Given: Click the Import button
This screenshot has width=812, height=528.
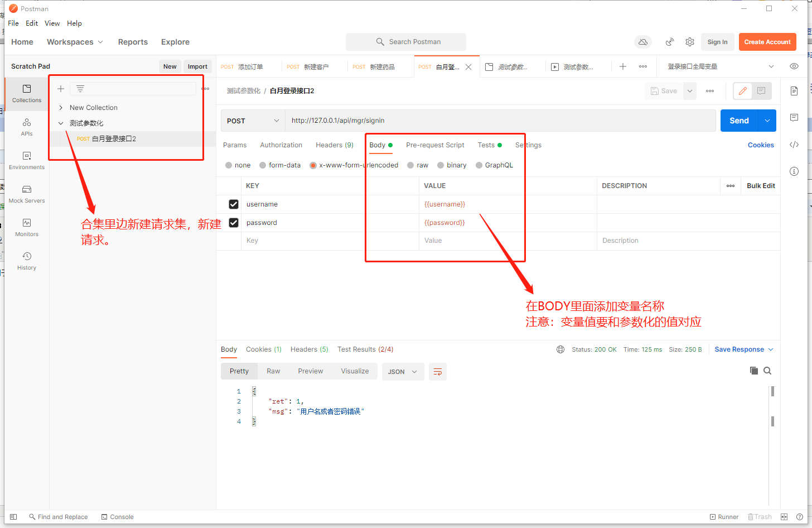Looking at the screenshot, I should tap(197, 66).
